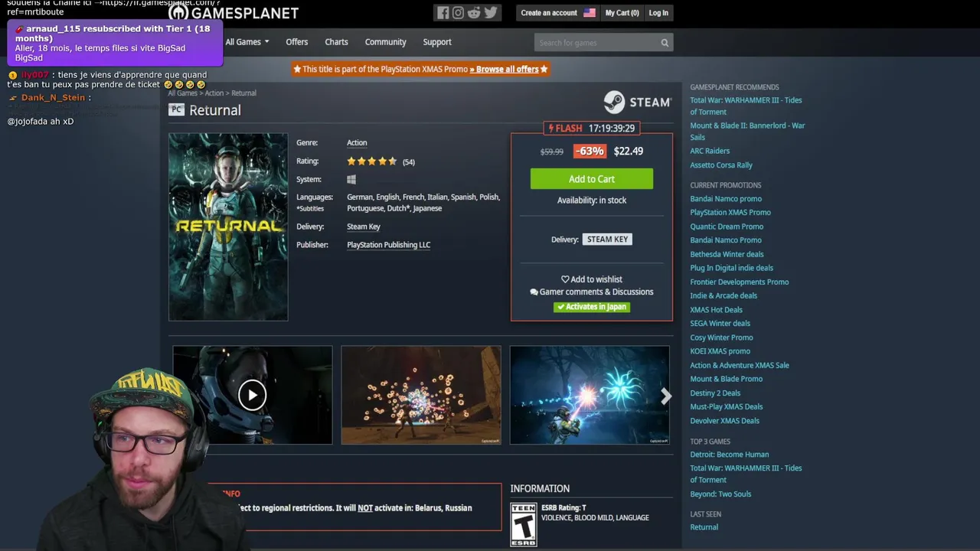Image resolution: width=980 pixels, height=551 pixels.
Task: Open the Gamesplanet Twitter icon
Action: click(491, 12)
